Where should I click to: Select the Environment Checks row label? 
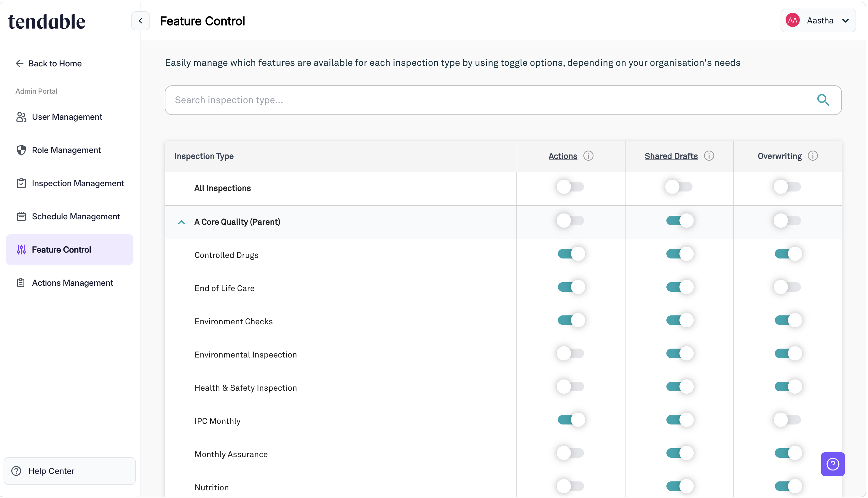click(234, 322)
